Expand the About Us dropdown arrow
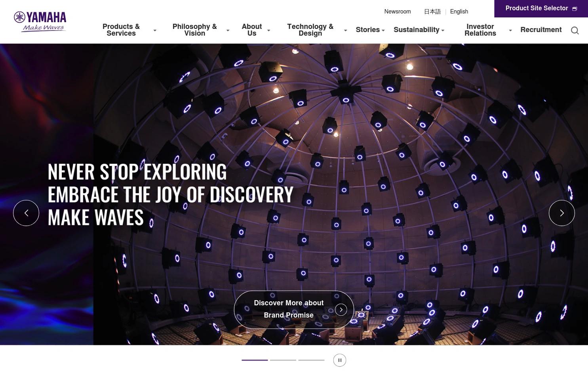The height and width of the screenshot is (392, 588). tap(268, 30)
